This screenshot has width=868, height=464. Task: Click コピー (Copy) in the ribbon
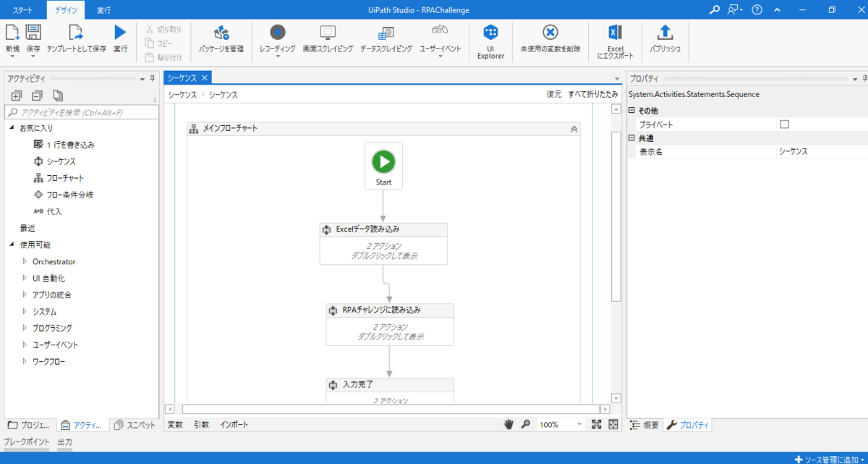tap(159, 43)
